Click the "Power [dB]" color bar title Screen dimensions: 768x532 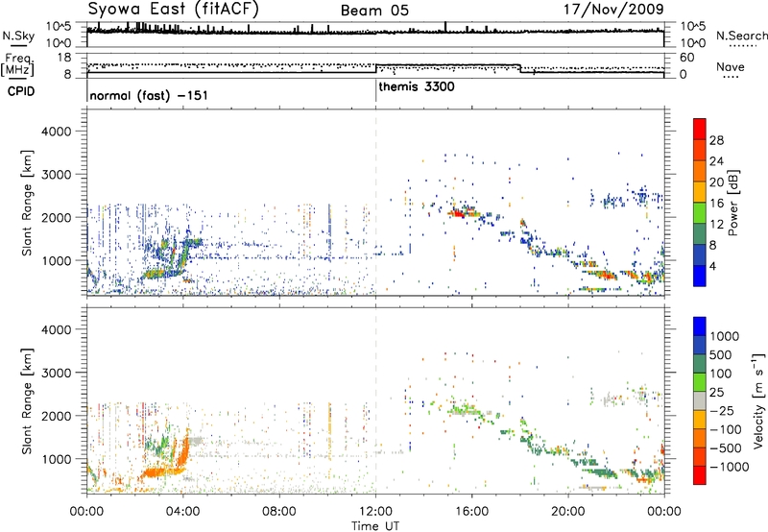click(x=733, y=203)
